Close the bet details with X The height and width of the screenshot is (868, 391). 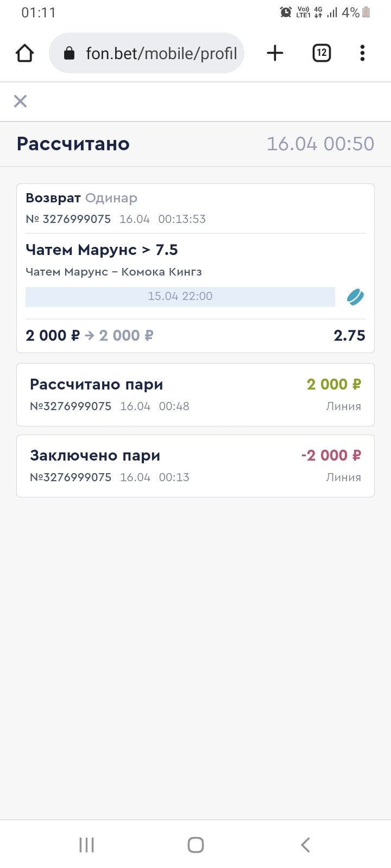[20, 101]
